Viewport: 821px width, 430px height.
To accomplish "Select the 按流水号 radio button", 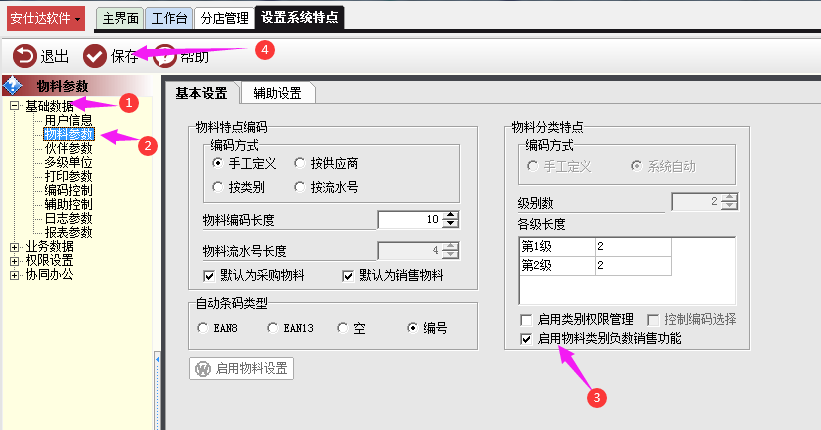I will [x=299, y=187].
